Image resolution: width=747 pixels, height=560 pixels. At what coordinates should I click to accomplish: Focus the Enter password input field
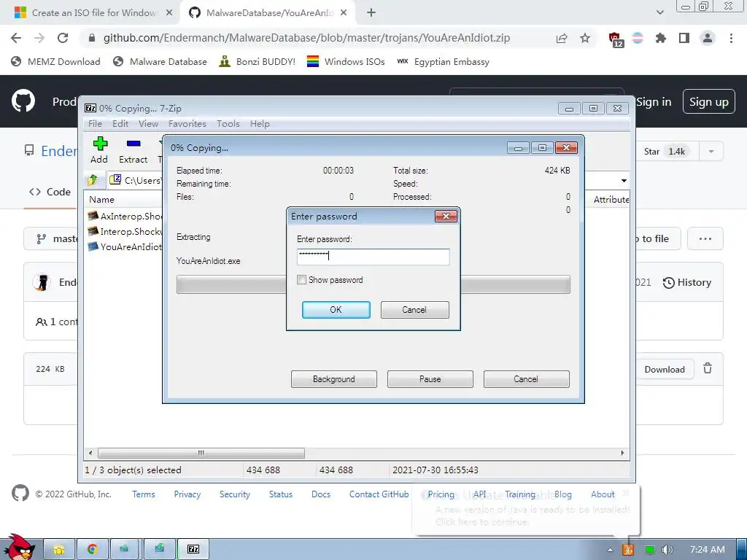373,257
